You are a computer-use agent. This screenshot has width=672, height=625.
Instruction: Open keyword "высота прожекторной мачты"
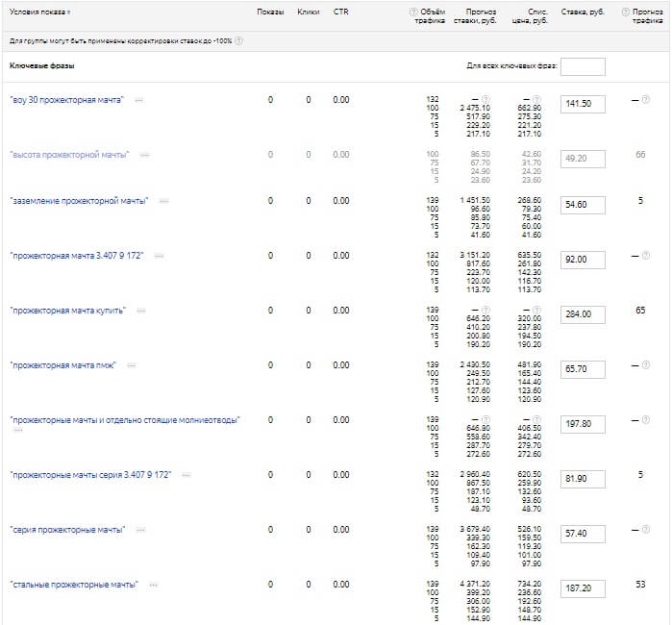pos(69,155)
